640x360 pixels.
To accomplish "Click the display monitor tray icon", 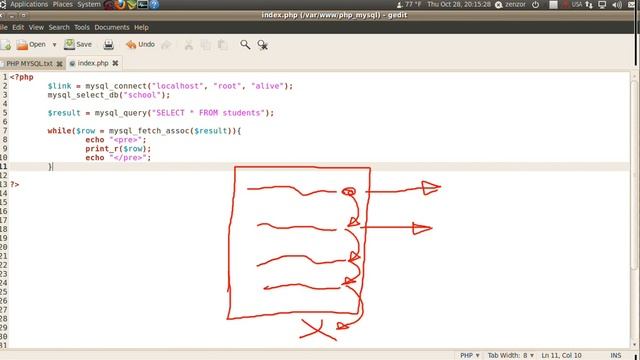I will click(602, 4).
